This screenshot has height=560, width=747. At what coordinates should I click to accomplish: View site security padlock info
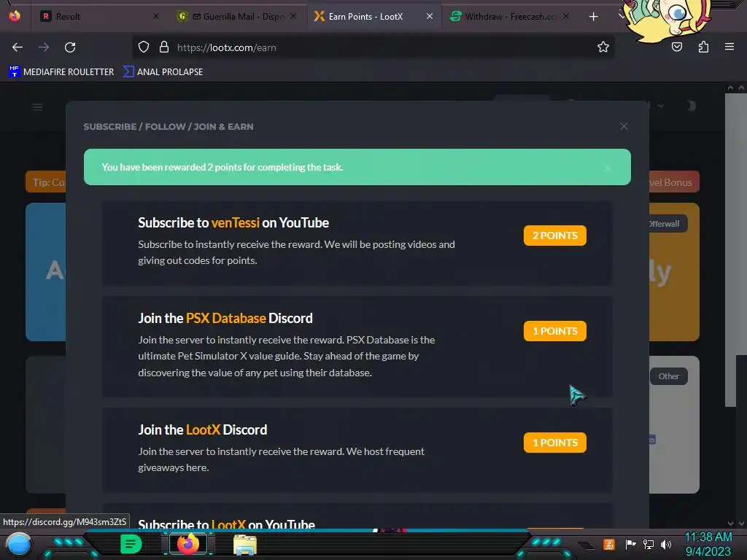[164, 47]
